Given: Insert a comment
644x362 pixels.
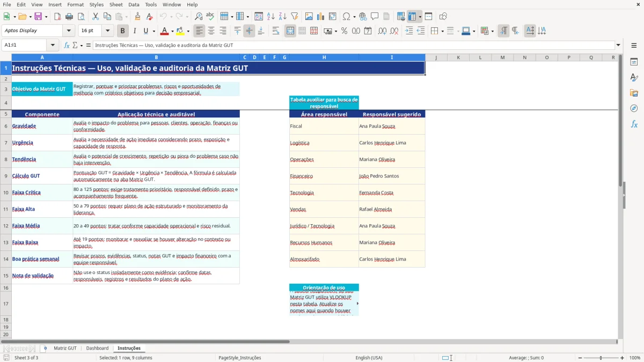Looking at the screenshot, I should (375, 17).
